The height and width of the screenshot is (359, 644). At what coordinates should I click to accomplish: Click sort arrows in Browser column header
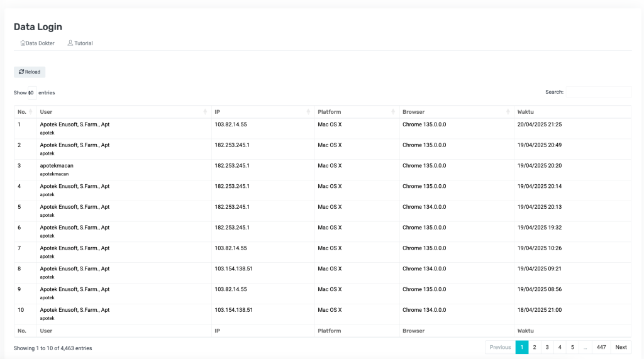point(508,112)
